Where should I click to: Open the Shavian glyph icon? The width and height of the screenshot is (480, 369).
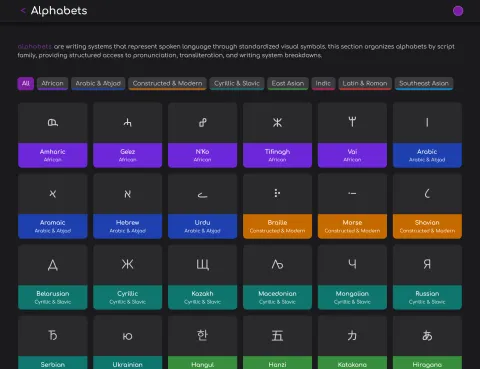427,193
